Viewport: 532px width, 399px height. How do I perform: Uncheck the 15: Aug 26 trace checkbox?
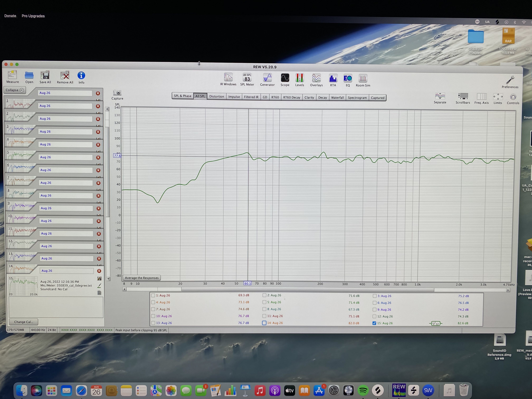point(374,323)
